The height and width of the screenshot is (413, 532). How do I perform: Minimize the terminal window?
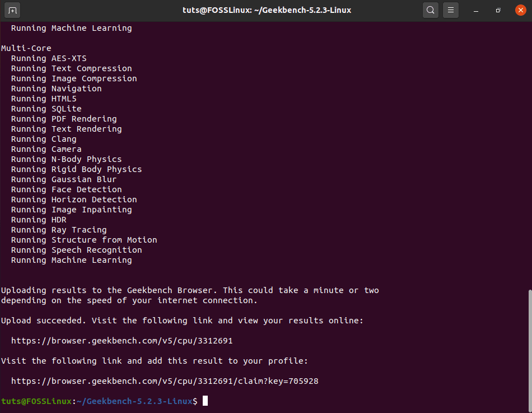[x=477, y=10]
